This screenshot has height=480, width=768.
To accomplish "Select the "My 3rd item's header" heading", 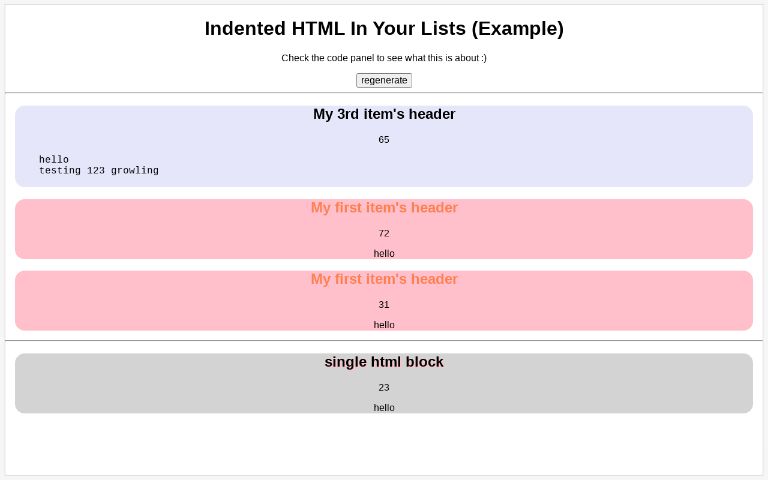I will pyautogui.click(x=384, y=114).
